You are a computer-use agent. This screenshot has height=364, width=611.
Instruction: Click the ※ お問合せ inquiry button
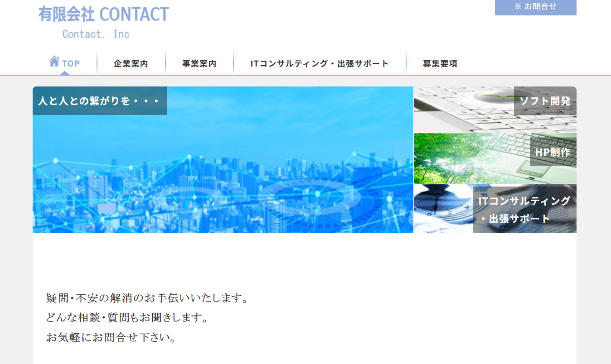(535, 7)
